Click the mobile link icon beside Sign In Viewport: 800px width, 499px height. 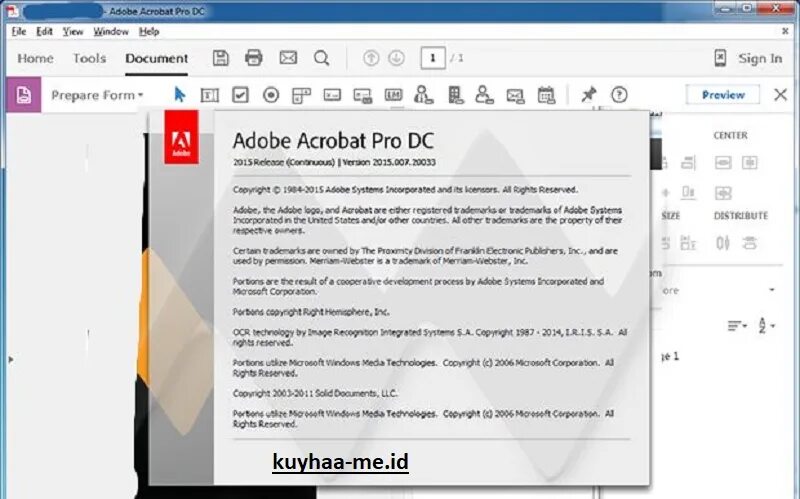tap(720, 58)
